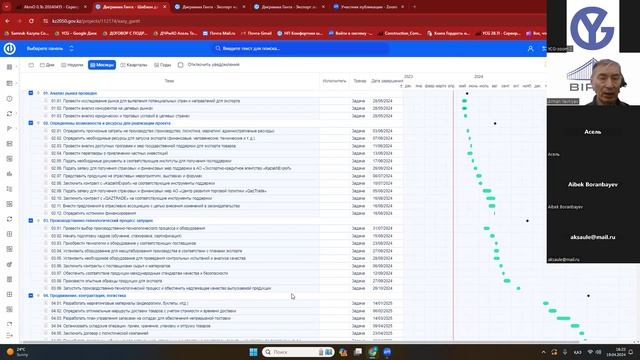The width and height of the screenshot is (640, 360).
Task: Open the ДОГОВОР С ПОДР... bookmark
Action: coord(126,33)
